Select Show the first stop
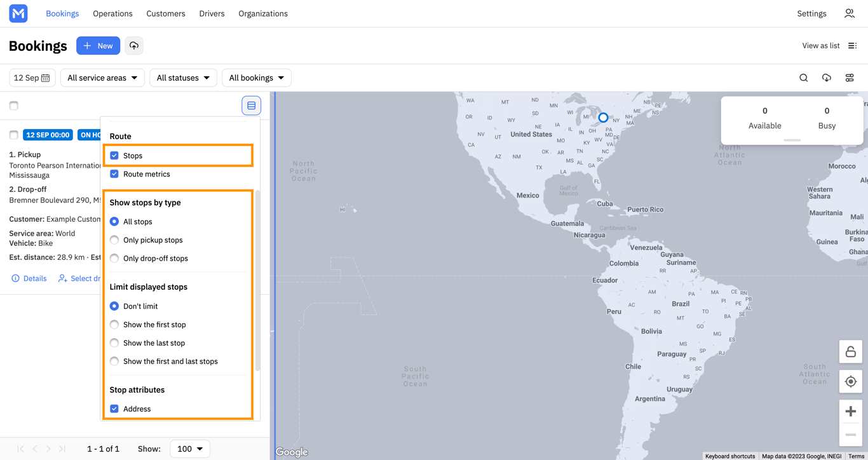Screen dimensions: 868x460 click(x=114, y=325)
